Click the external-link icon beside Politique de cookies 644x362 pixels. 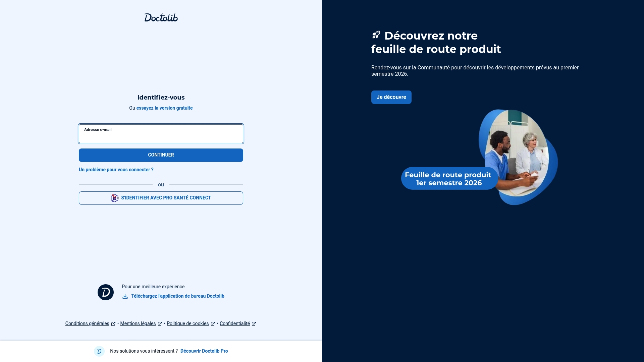[213, 323]
